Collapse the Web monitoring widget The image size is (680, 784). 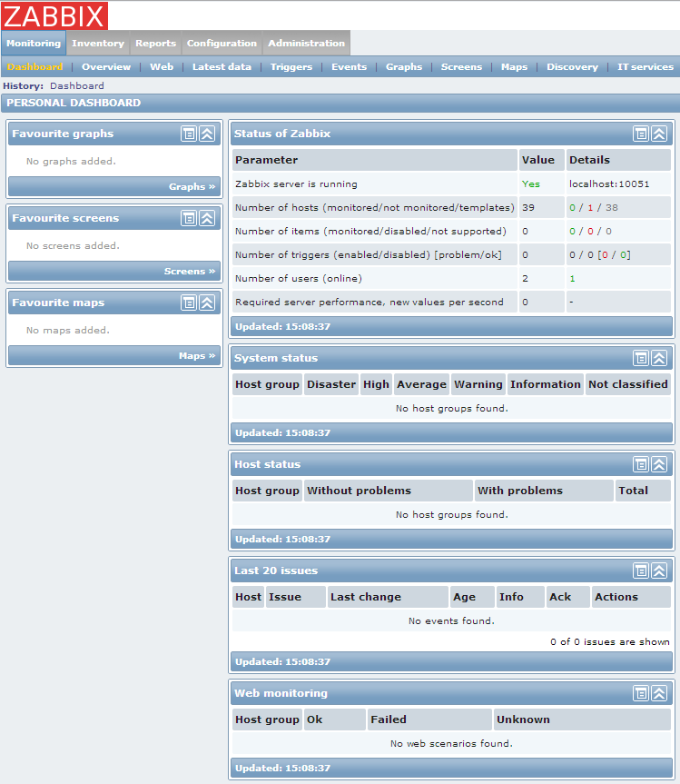pyautogui.click(x=659, y=693)
